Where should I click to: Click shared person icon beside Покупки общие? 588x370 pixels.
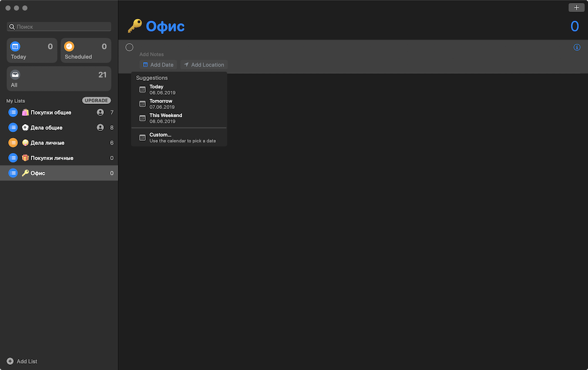coord(100,112)
